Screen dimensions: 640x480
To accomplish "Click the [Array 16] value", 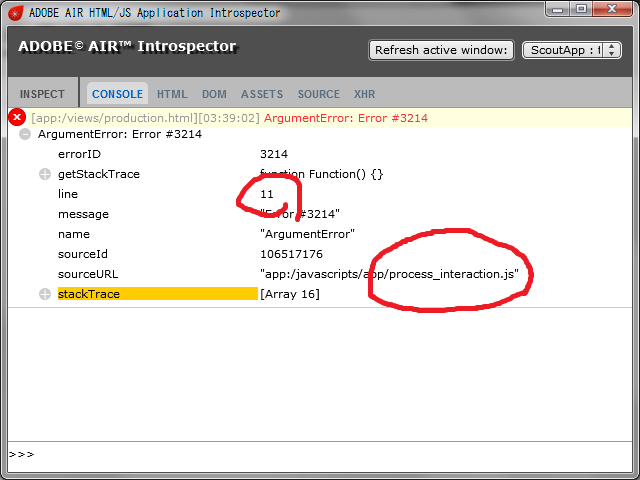I will 290,294.
